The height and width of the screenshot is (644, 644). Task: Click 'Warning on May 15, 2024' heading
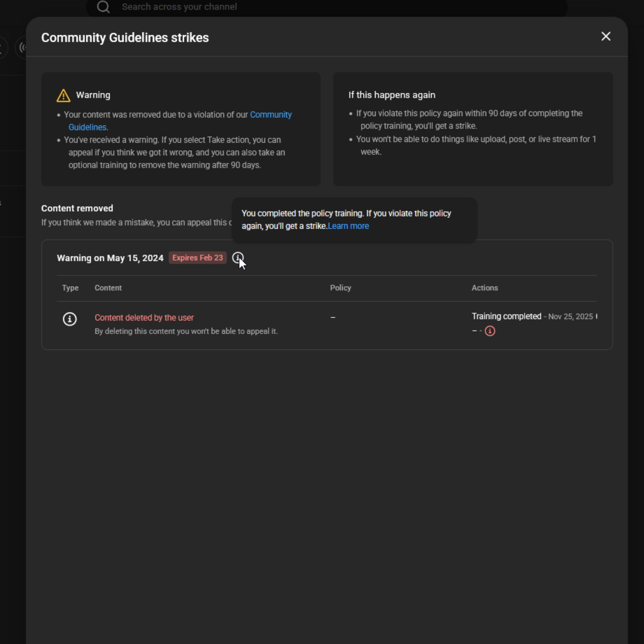point(110,258)
